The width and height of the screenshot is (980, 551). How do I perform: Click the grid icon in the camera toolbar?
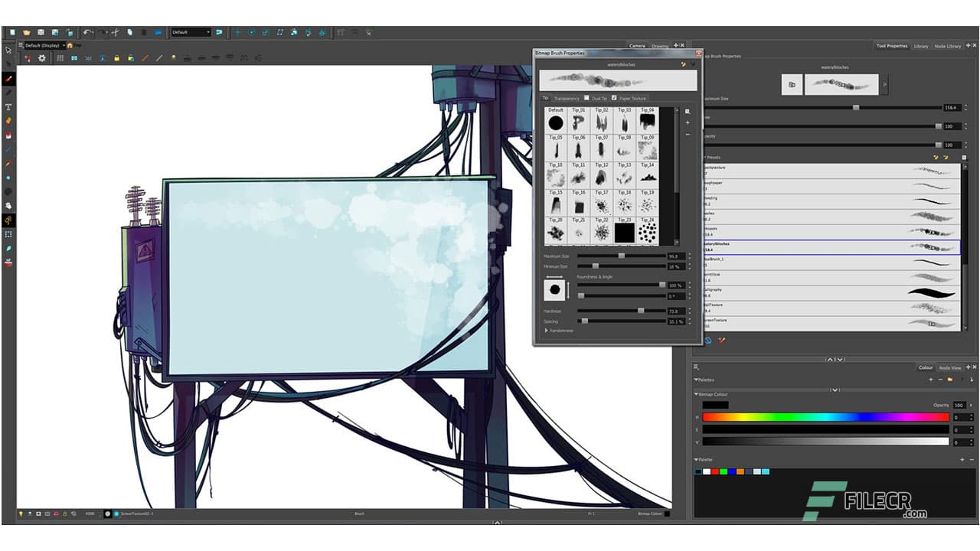(x=60, y=58)
